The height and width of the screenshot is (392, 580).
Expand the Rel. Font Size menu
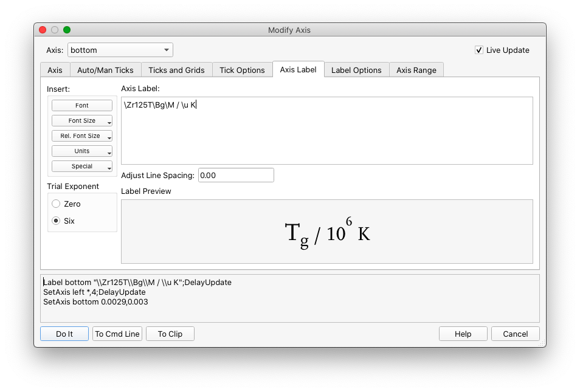(x=81, y=136)
